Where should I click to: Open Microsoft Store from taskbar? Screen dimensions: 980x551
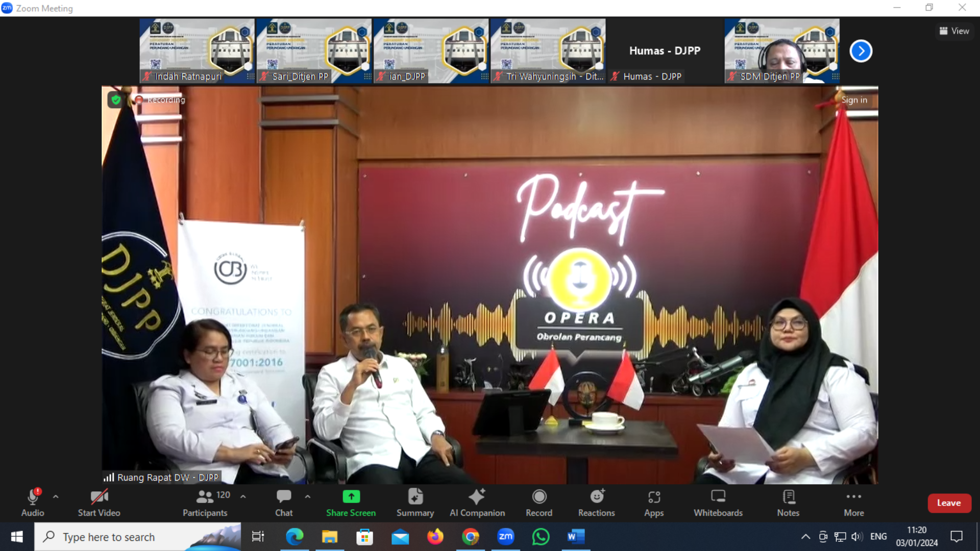[x=365, y=537]
